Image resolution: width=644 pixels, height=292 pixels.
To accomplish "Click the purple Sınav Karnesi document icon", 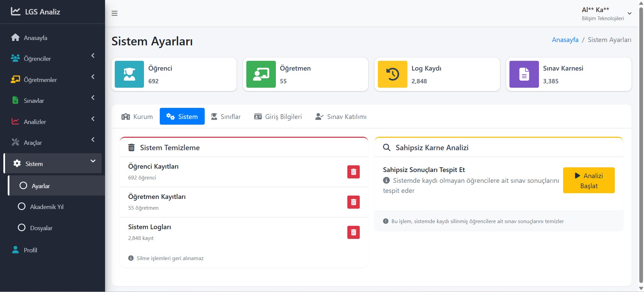I will (524, 74).
